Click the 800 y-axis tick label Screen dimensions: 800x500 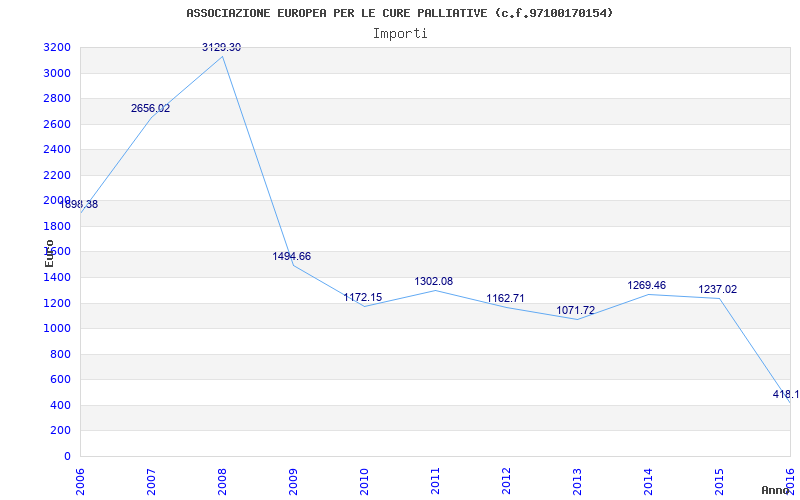(x=60, y=355)
